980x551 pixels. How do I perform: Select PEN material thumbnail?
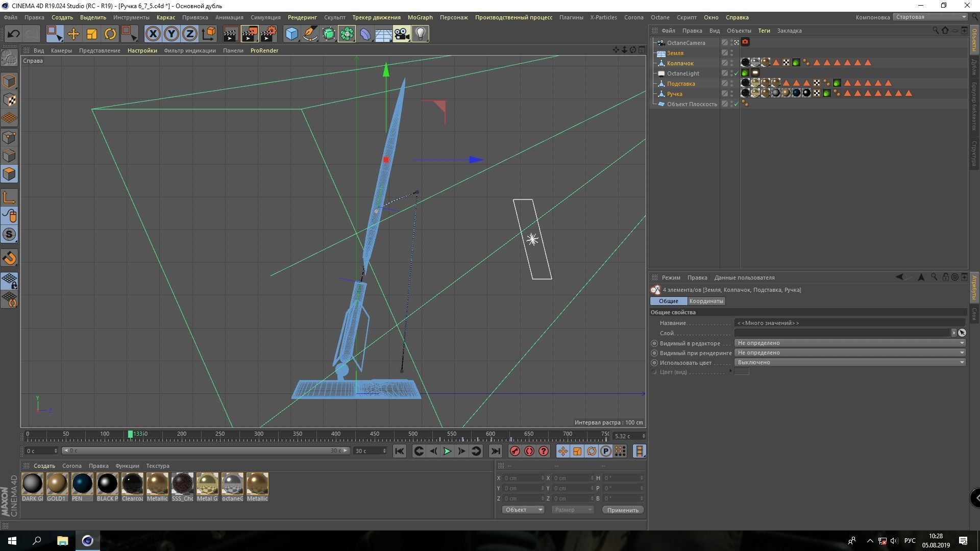point(82,483)
